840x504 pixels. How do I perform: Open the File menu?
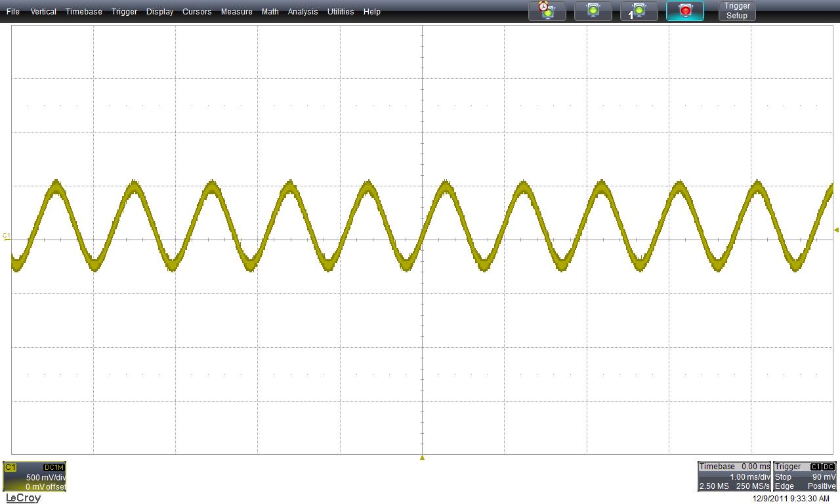(12, 12)
